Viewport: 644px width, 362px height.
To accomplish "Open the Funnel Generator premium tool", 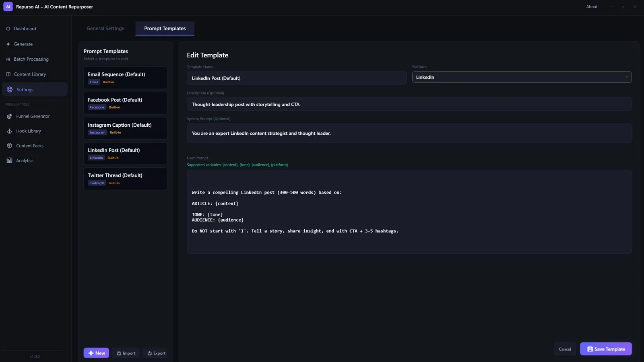I will 35,116.
